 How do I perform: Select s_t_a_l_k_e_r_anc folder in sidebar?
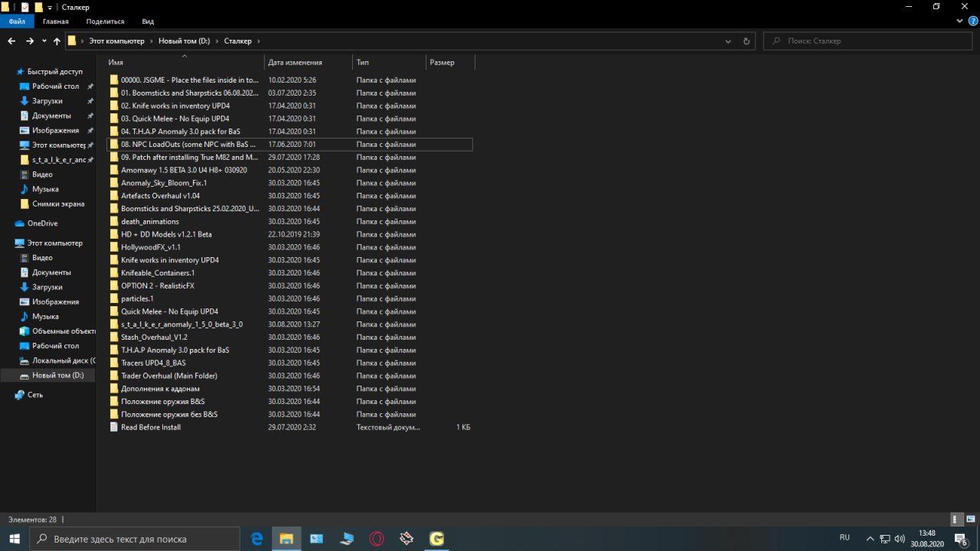(59, 160)
